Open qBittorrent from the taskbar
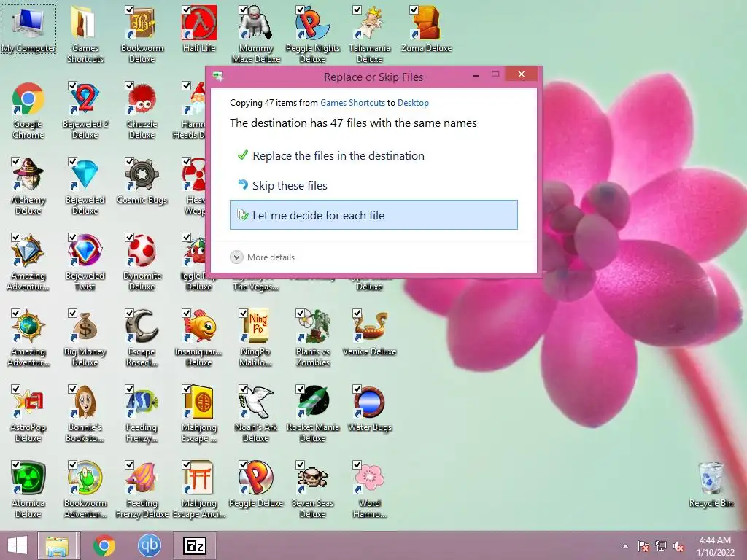 [149, 545]
